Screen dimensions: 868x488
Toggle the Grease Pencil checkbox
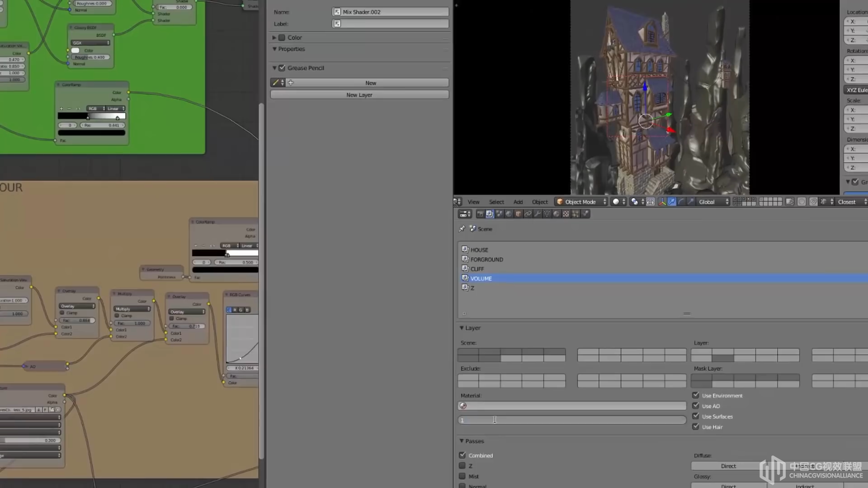tap(282, 68)
